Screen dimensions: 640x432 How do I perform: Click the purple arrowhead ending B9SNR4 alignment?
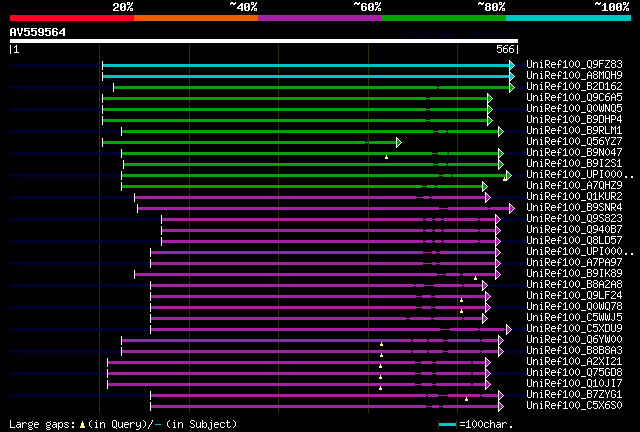coord(512,209)
